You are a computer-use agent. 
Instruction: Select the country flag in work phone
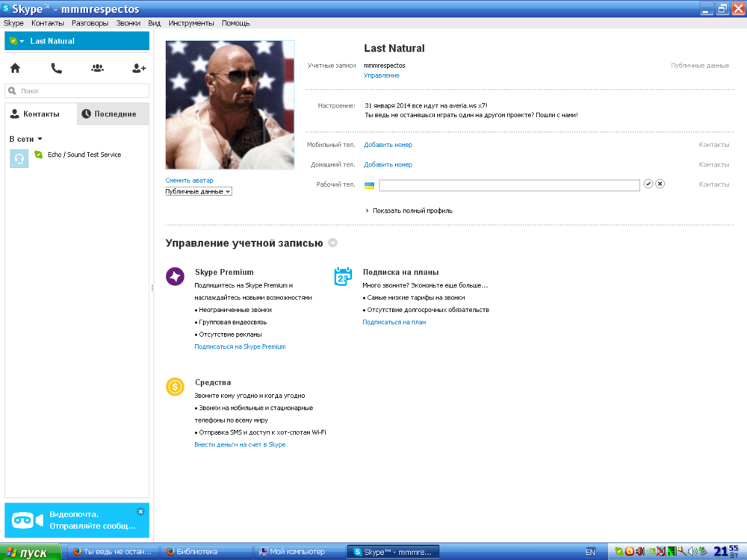[x=369, y=185]
